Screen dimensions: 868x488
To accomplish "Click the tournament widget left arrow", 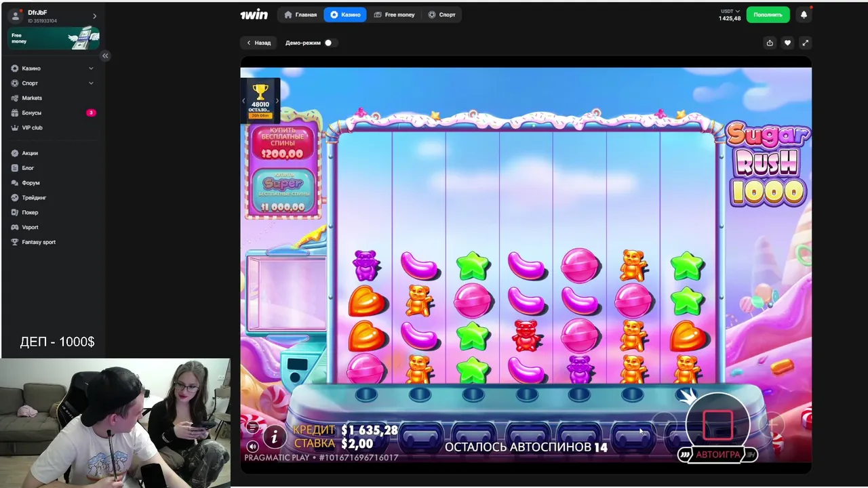I will click(x=243, y=101).
